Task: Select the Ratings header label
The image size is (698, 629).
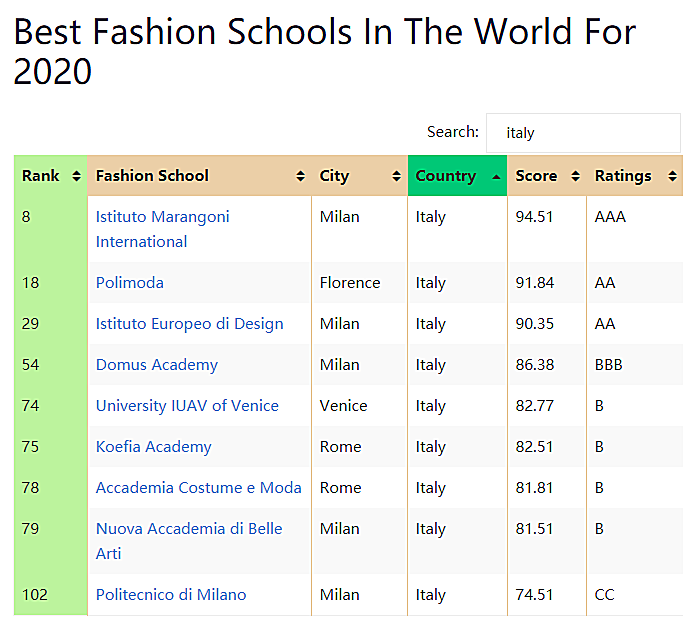Action: pyautogui.click(x=623, y=176)
